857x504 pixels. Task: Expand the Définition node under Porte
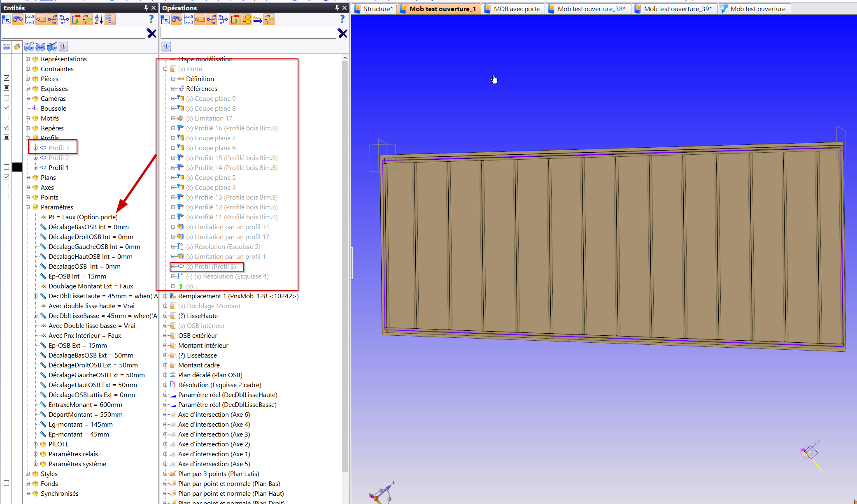173,79
